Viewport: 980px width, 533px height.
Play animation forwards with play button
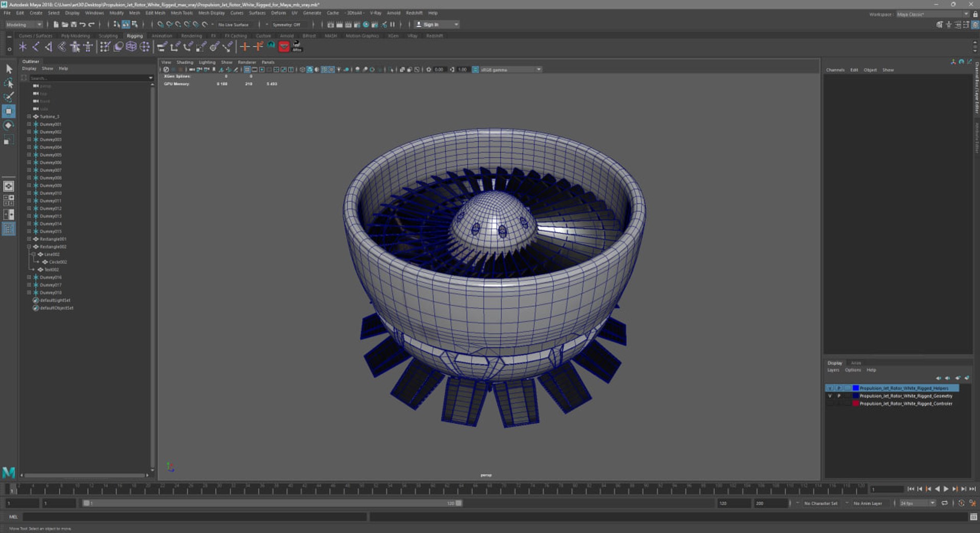coord(946,489)
